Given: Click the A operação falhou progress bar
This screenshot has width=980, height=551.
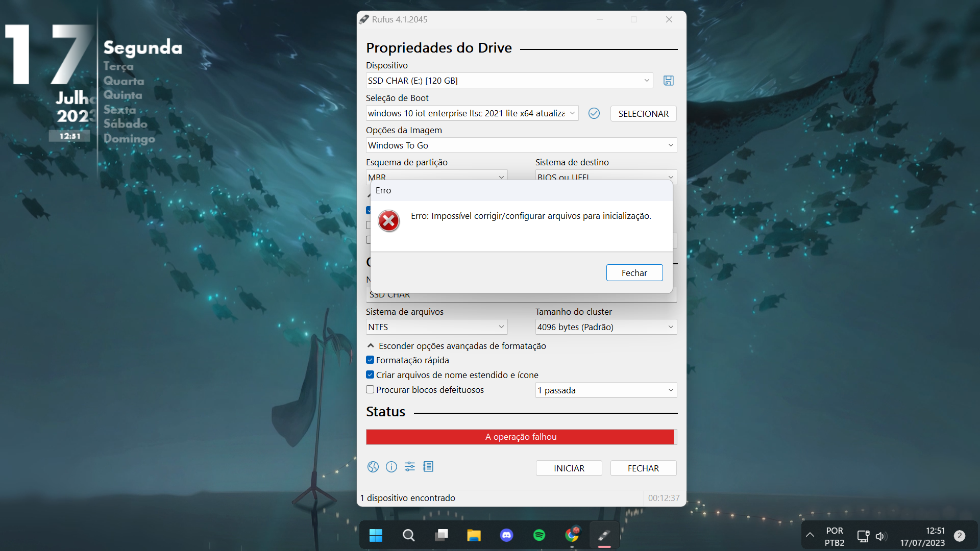Looking at the screenshot, I should (521, 437).
